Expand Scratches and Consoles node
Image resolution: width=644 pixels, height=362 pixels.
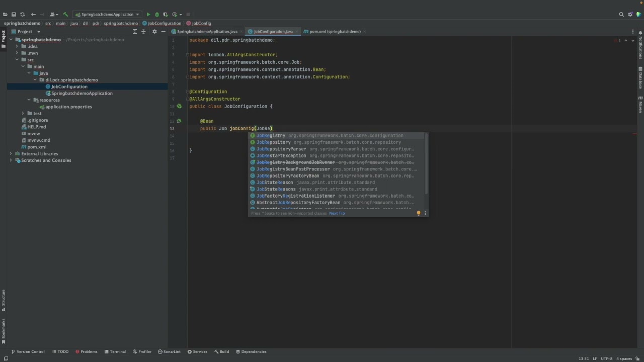click(x=11, y=160)
